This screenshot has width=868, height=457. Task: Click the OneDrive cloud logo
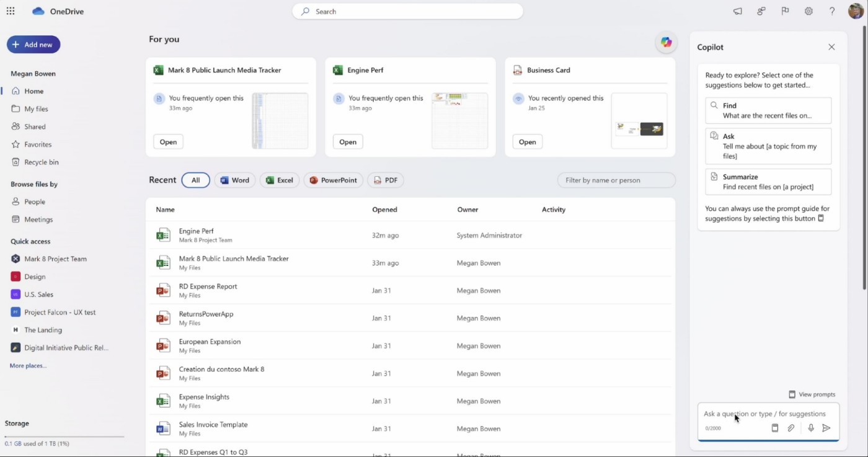[38, 11]
